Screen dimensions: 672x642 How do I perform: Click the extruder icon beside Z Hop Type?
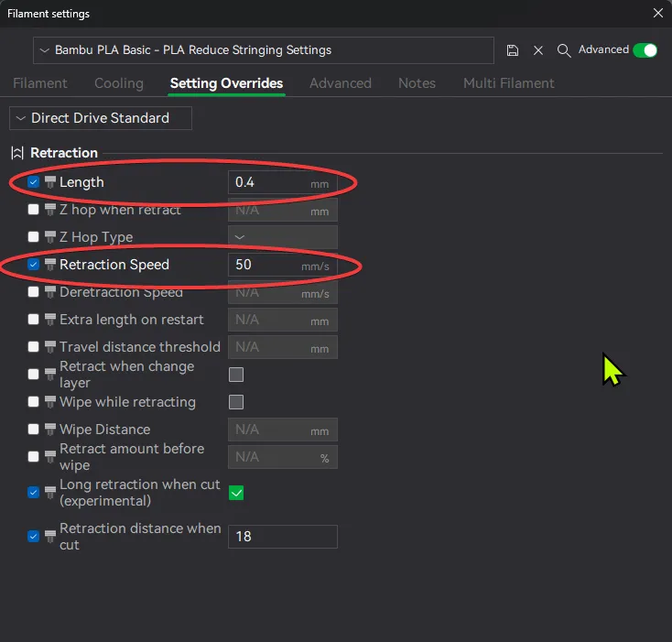pyautogui.click(x=50, y=236)
